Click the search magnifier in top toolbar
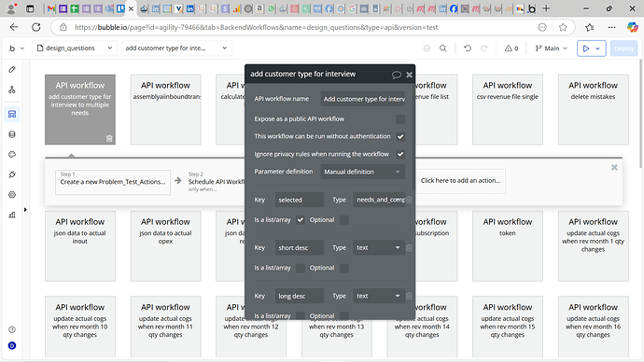The height and width of the screenshot is (362, 644). pos(442,48)
